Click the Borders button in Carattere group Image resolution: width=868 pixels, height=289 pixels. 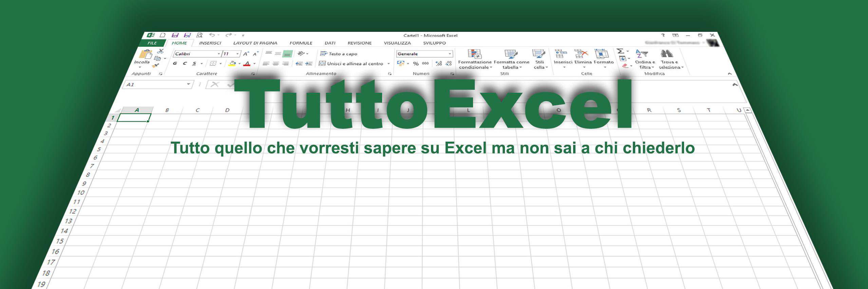click(213, 63)
